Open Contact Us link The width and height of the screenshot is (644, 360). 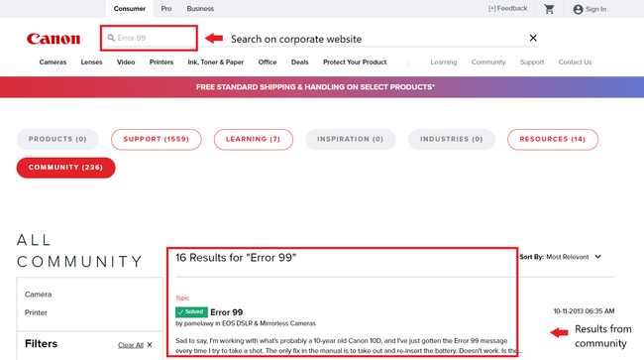tap(575, 62)
